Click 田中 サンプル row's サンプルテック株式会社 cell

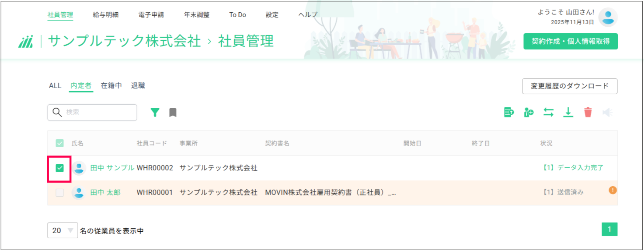pyautogui.click(x=218, y=168)
